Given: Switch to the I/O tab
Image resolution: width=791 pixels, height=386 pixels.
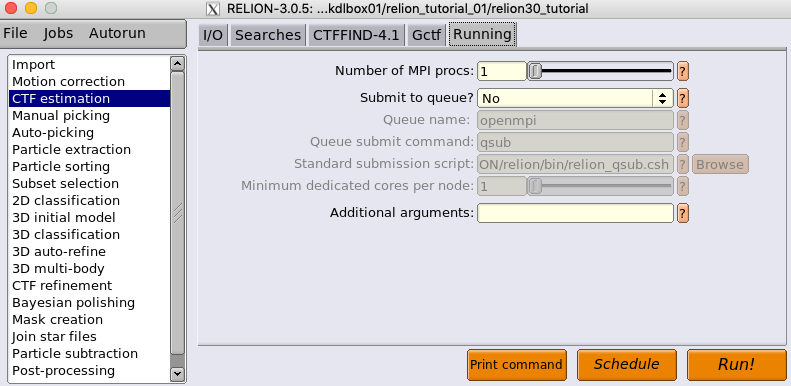Looking at the screenshot, I should pyautogui.click(x=213, y=35).
